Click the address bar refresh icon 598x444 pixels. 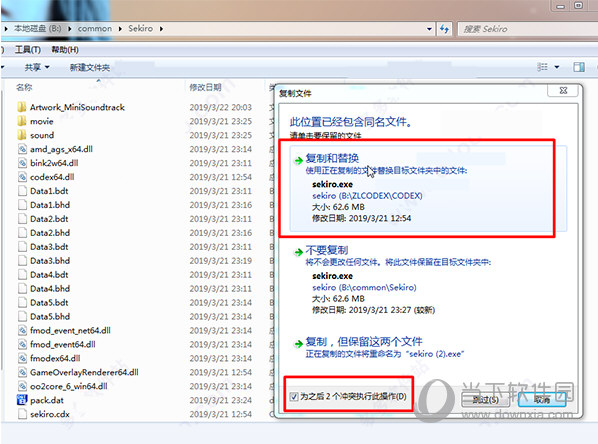point(444,29)
